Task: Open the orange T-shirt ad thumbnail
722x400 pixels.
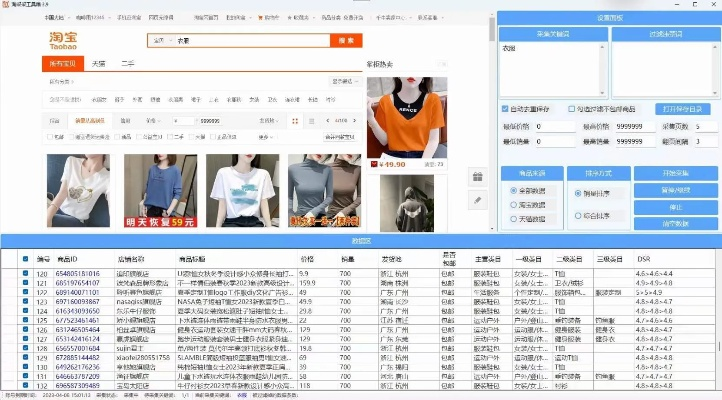Action: [407, 117]
